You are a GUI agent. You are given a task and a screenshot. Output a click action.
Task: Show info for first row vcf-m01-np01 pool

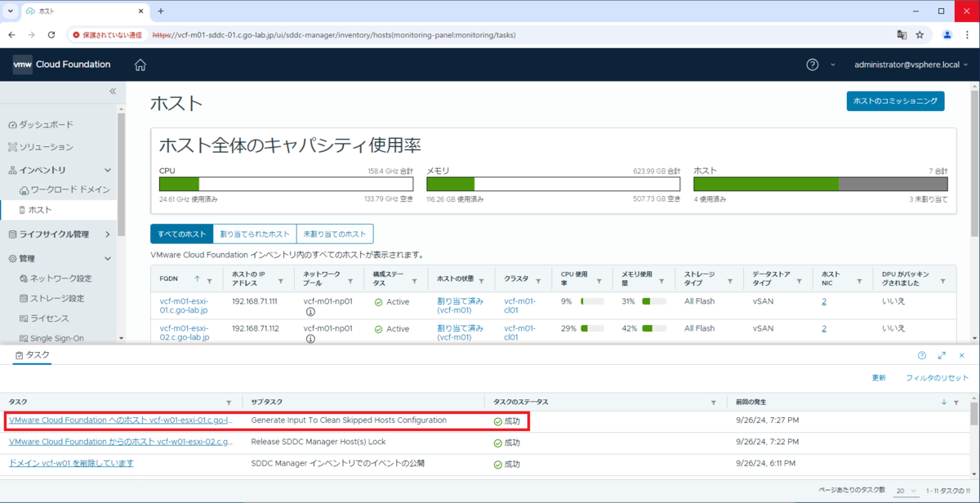(310, 312)
